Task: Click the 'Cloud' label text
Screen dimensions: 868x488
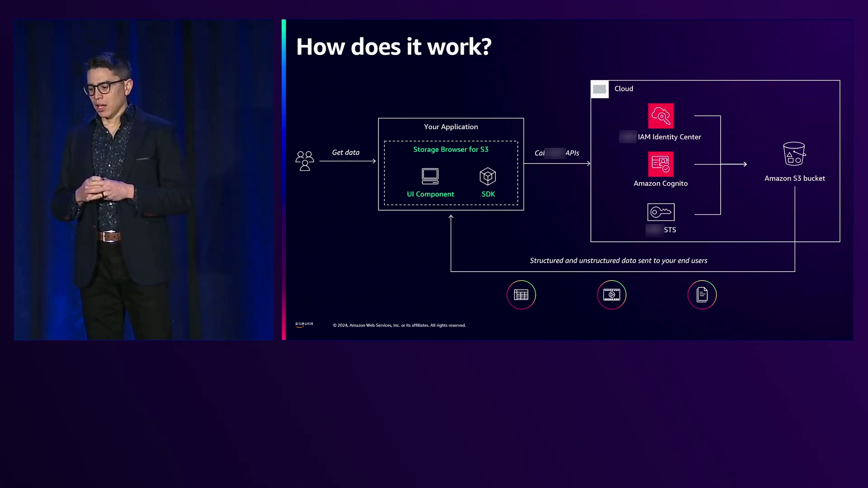Action: click(624, 89)
